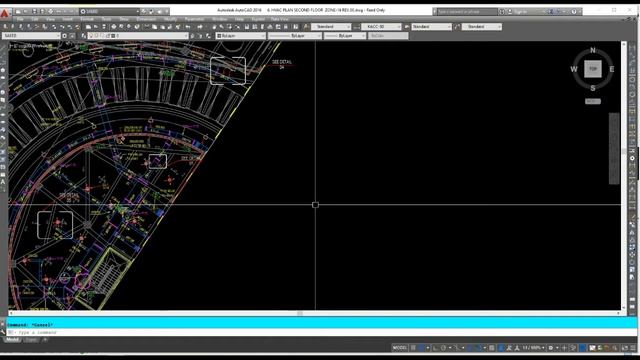Click the ViewCube TOP face
The width and height of the screenshot is (640, 360).
point(593,69)
